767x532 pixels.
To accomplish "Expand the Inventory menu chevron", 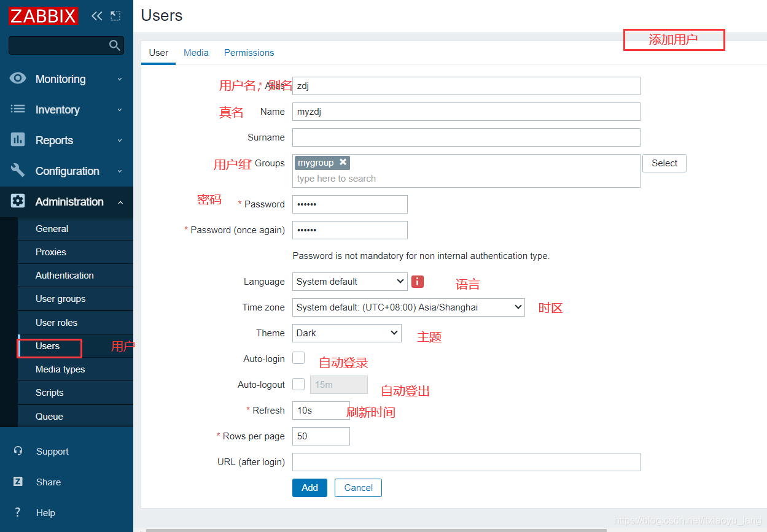I will click(x=120, y=110).
